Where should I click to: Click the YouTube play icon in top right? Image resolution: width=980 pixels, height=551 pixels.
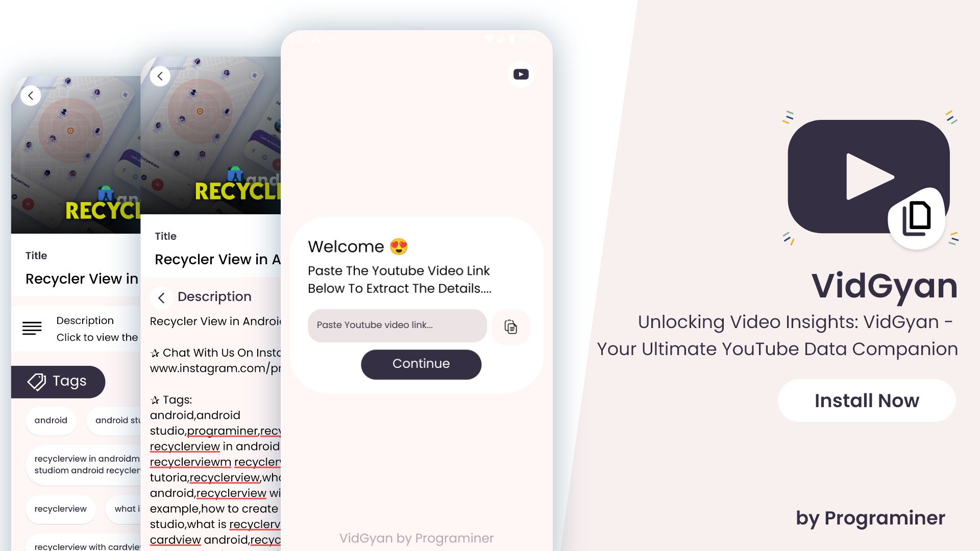pos(521,74)
